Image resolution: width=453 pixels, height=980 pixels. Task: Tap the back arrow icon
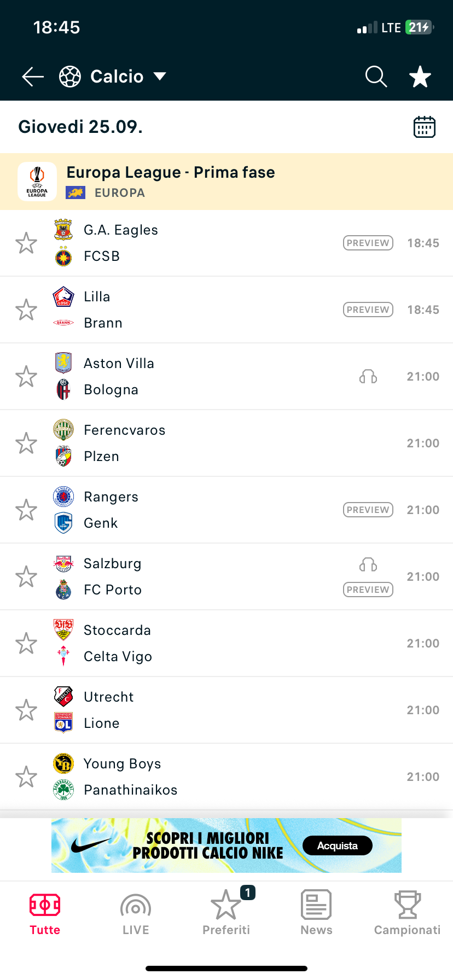pyautogui.click(x=33, y=77)
